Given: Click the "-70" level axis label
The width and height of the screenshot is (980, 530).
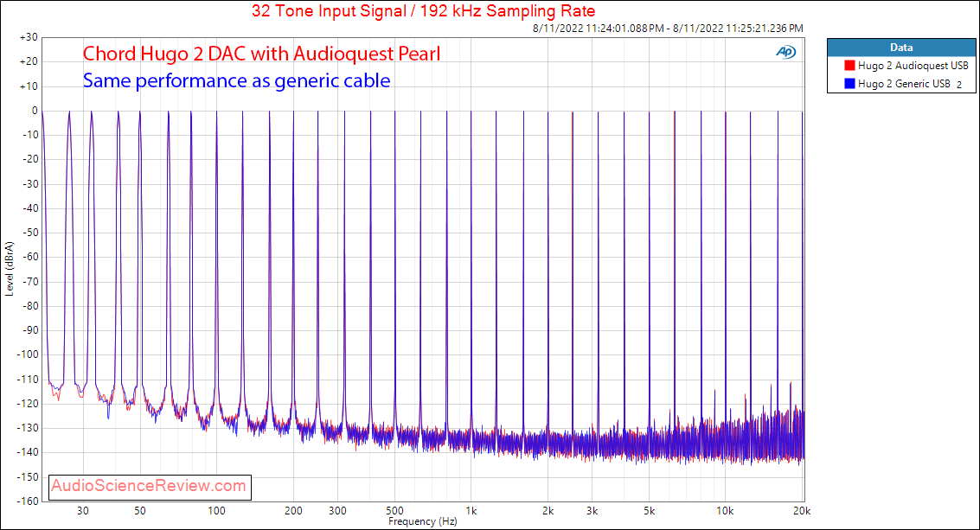Looking at the screenshot, I should (x=30, y=281).
